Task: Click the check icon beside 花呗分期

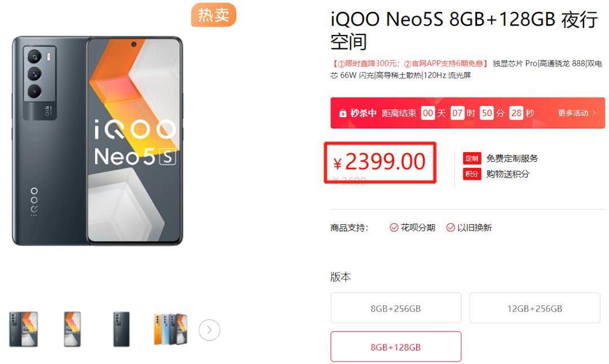Action: (x=394, y=228)
